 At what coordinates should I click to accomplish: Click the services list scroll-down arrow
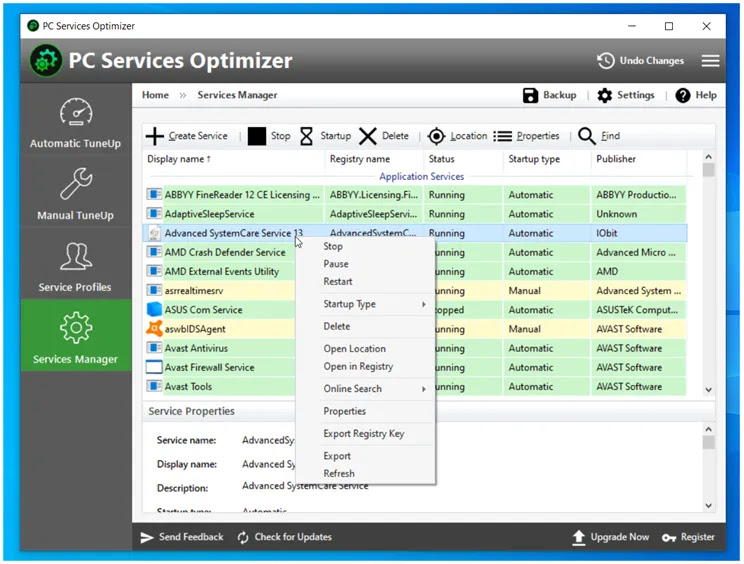coord(708,390)
